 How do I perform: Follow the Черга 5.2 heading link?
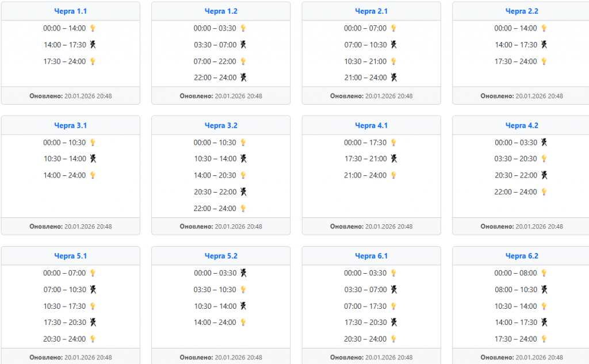(221, 256)
